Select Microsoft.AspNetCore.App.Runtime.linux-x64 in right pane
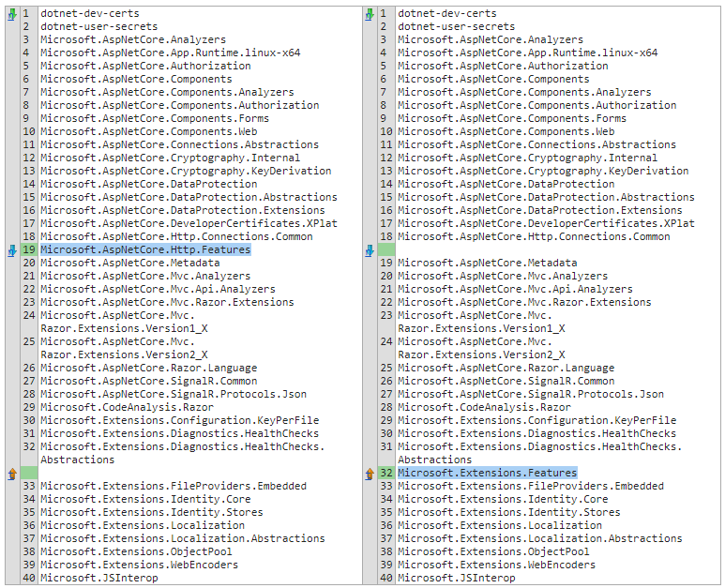Viewport: 725px width, 588px height. click(x=527, y=53)
